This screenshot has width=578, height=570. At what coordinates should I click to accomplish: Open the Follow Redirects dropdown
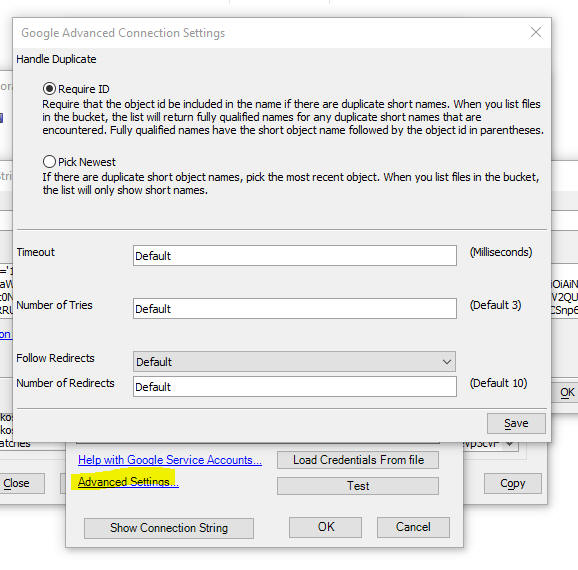[294, 362]
